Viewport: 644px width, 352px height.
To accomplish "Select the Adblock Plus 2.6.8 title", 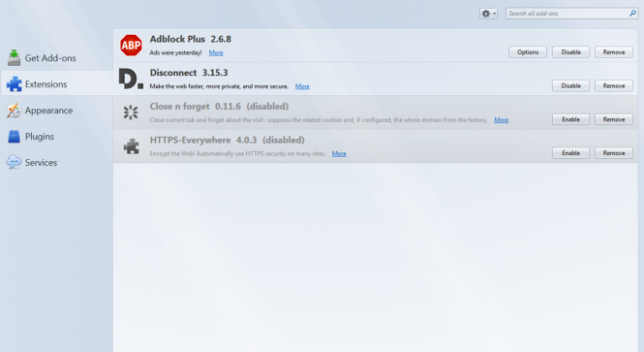I will click(190, 39).
